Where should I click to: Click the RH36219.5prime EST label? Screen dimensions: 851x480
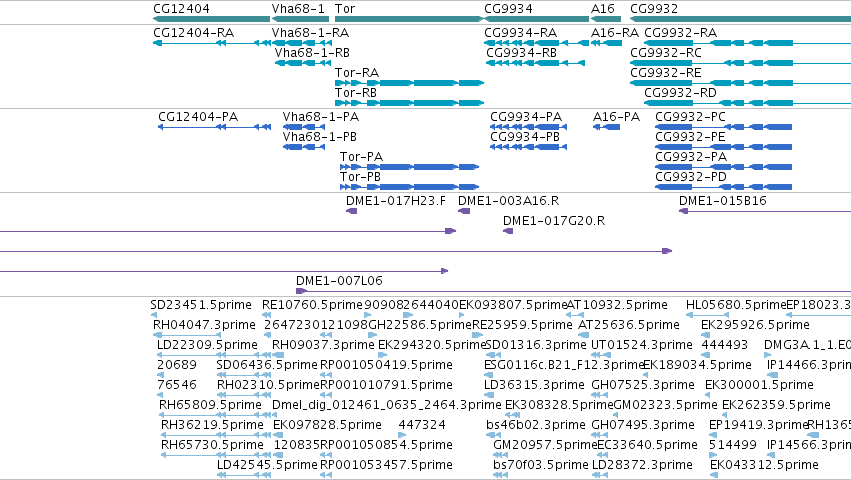pyautogui.click(x=213, y=425)
